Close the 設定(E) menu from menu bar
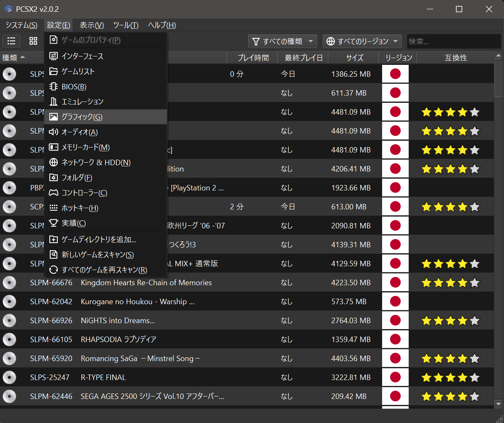The height and width of the screenshot is (423, 504). tap(59, 25)
